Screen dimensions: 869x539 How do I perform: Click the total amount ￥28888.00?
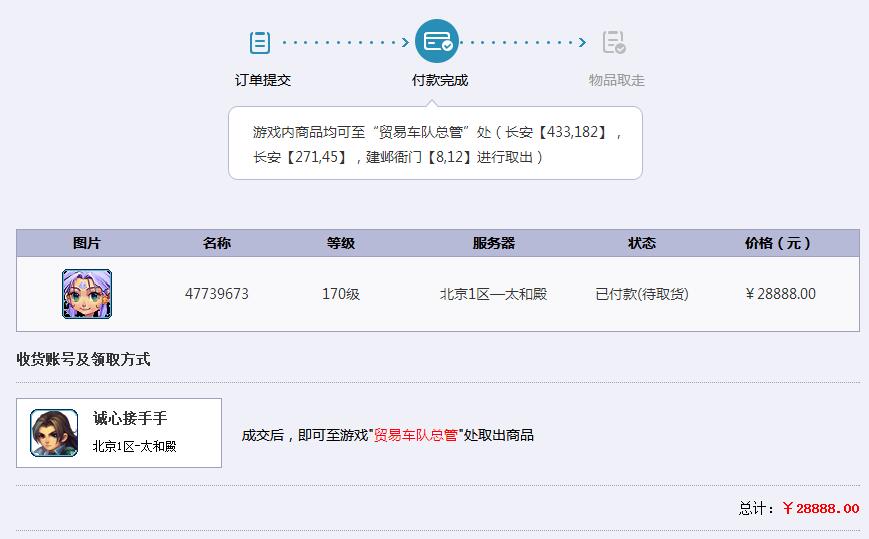(x=821, y=508)
